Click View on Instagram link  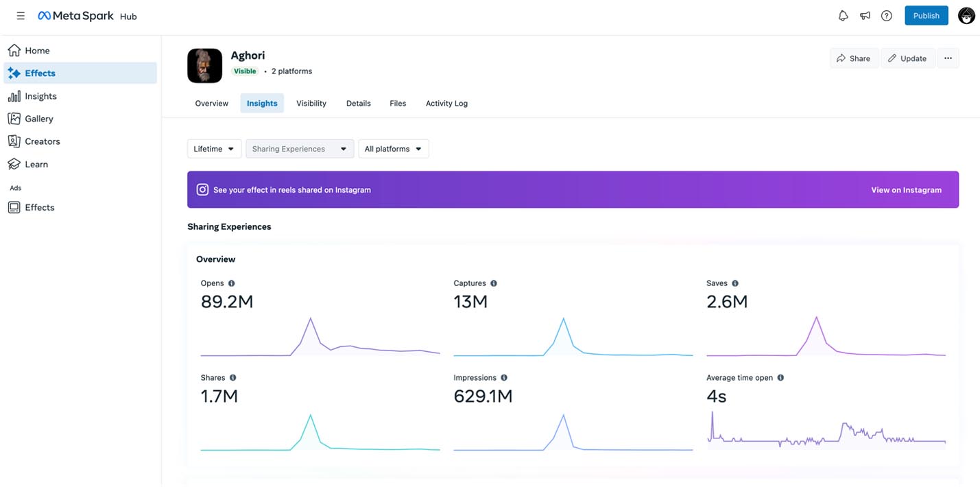tap(906, 190)
